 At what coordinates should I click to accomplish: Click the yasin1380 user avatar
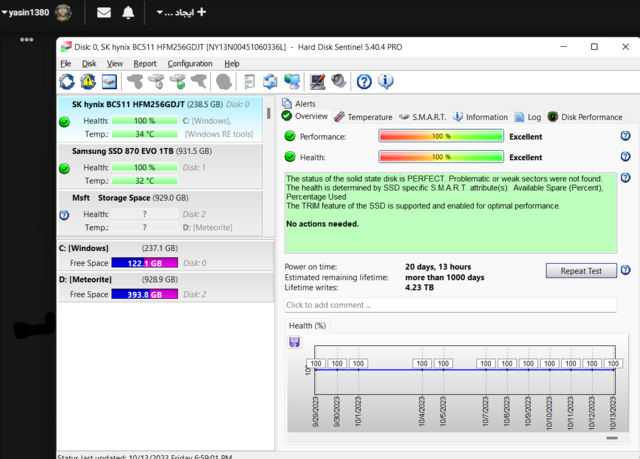63,13
